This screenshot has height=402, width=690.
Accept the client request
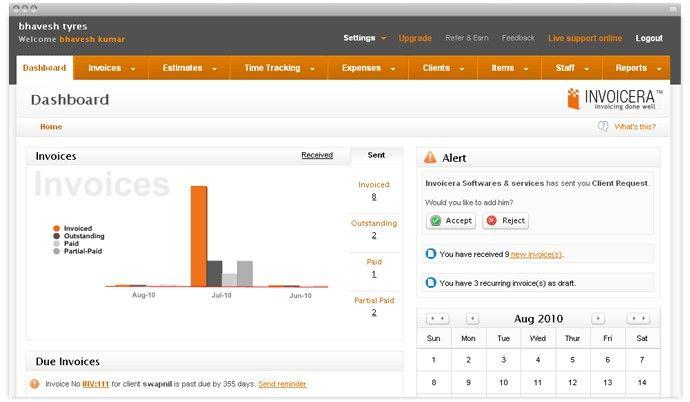point(451,221)
